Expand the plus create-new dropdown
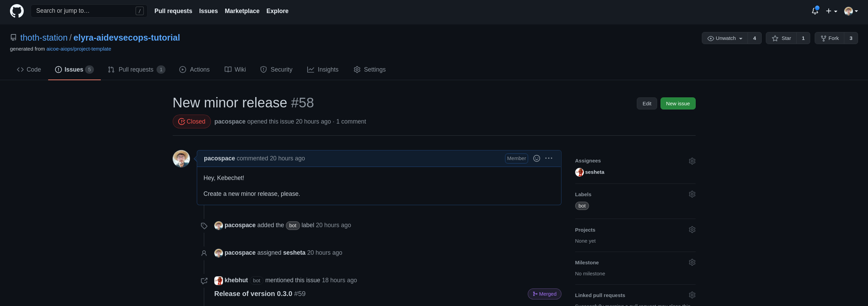868x306 pixels. (x=832, y=11)
